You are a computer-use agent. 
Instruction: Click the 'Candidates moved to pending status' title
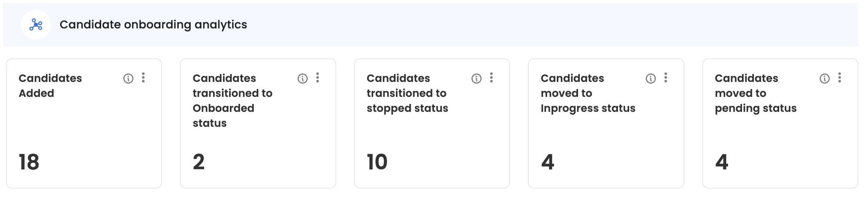pos(755,93)
